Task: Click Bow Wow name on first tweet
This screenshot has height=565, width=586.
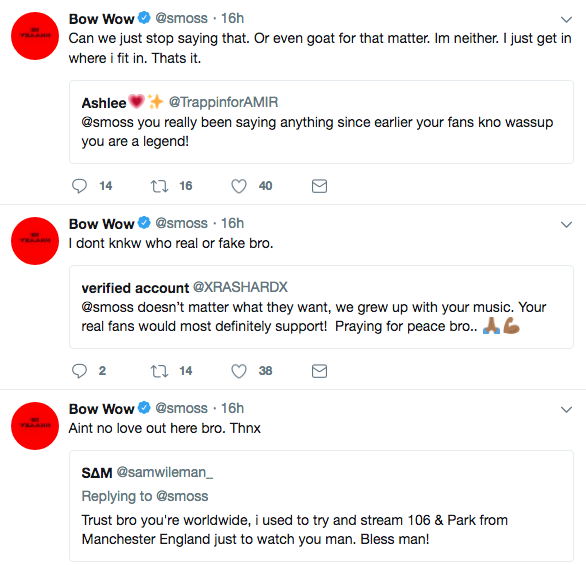Action: tap(101, 19)
